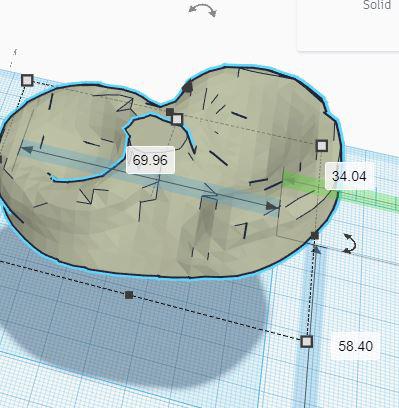Click the black cone height handle on top
399x408 pixels.
coord(188,87)
